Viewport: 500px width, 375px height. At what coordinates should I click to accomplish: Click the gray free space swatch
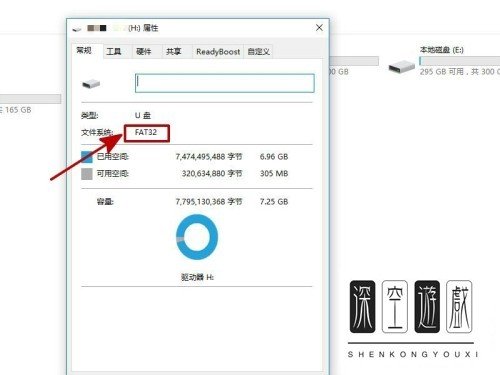[x=87, y=174]
